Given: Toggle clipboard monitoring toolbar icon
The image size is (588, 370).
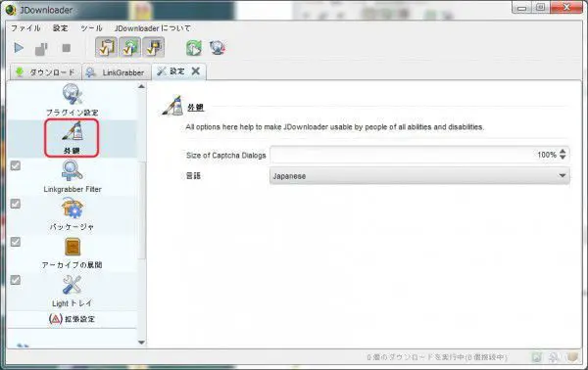Looking at the screenshot, I should [106, 47].
